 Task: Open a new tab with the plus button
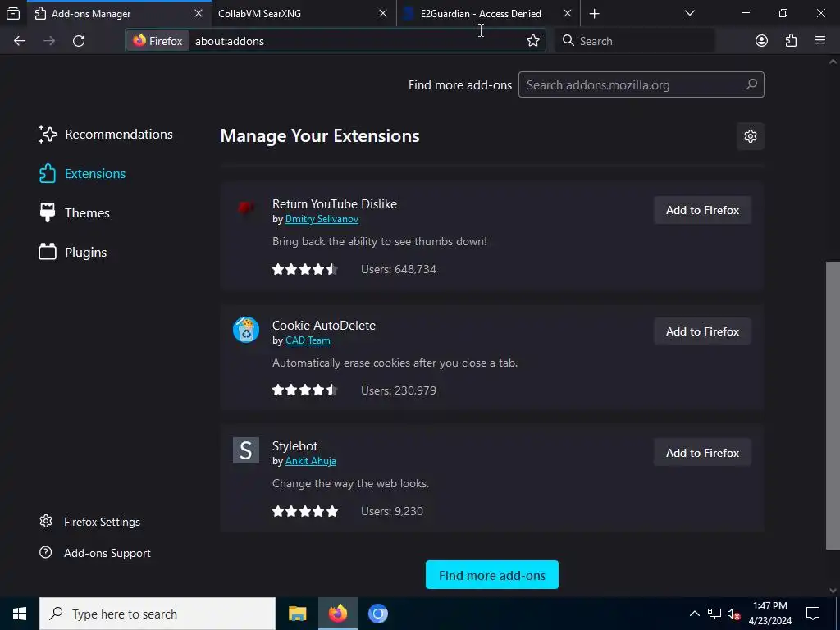point(594,13)
